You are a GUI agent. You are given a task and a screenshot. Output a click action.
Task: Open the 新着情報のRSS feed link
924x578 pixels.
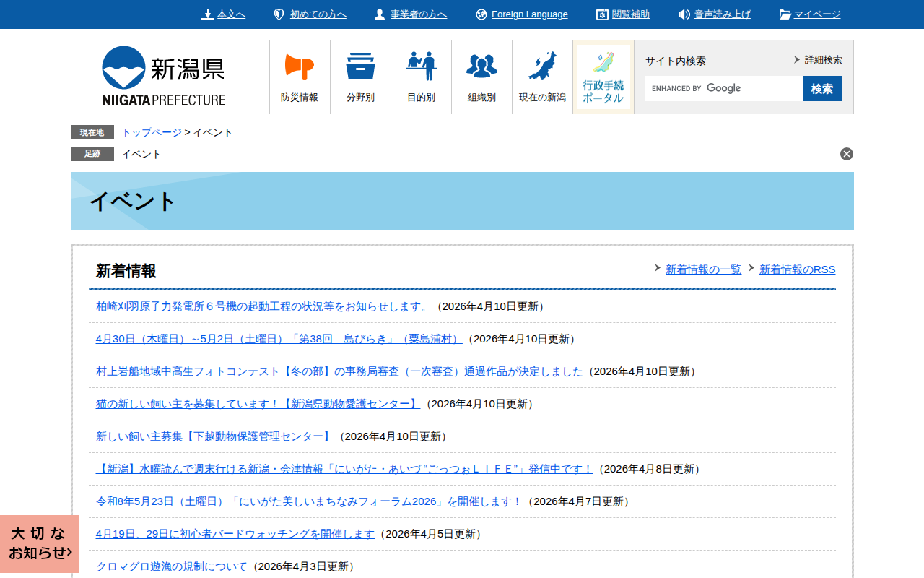tap(797, 269)
